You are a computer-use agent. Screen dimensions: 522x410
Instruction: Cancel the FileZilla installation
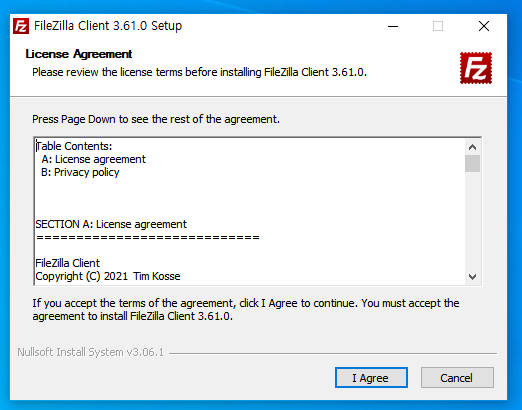457,378
